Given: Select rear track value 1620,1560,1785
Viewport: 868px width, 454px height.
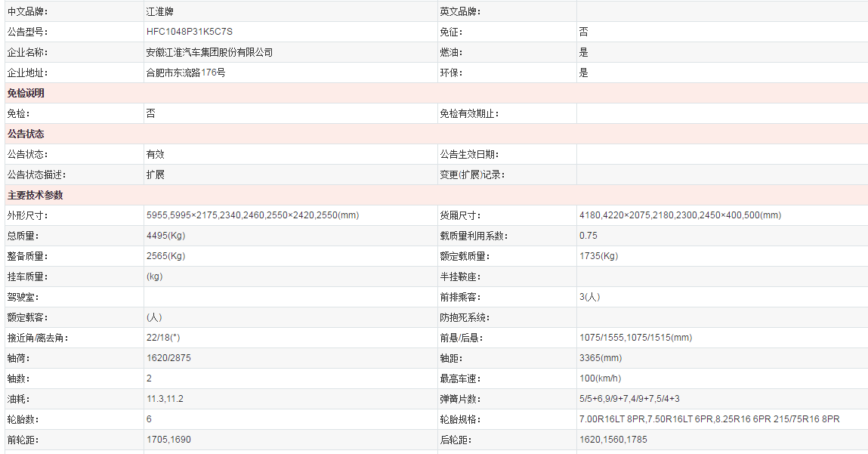Looking at the screenshot, I should tap(613, 440).
